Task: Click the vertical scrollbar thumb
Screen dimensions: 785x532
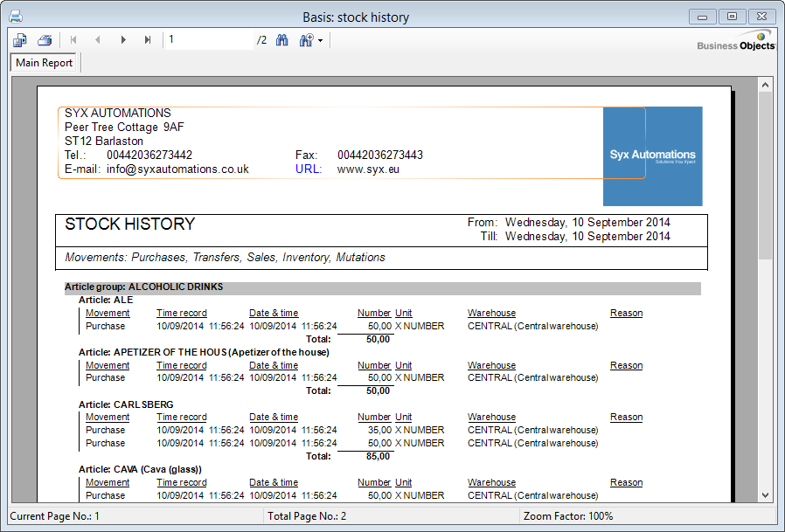Action: coord(765,175)
